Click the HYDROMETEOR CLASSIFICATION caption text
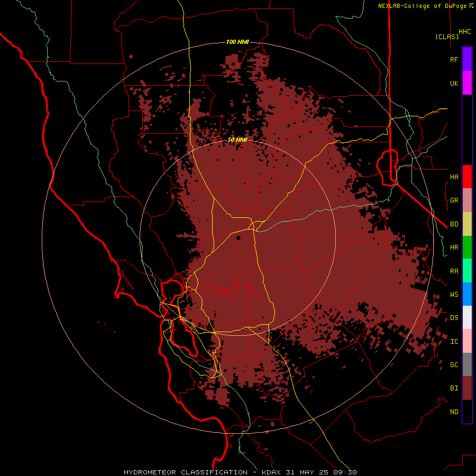The width and height of the screenshot is (476, 476). click(x=186, y=472)
